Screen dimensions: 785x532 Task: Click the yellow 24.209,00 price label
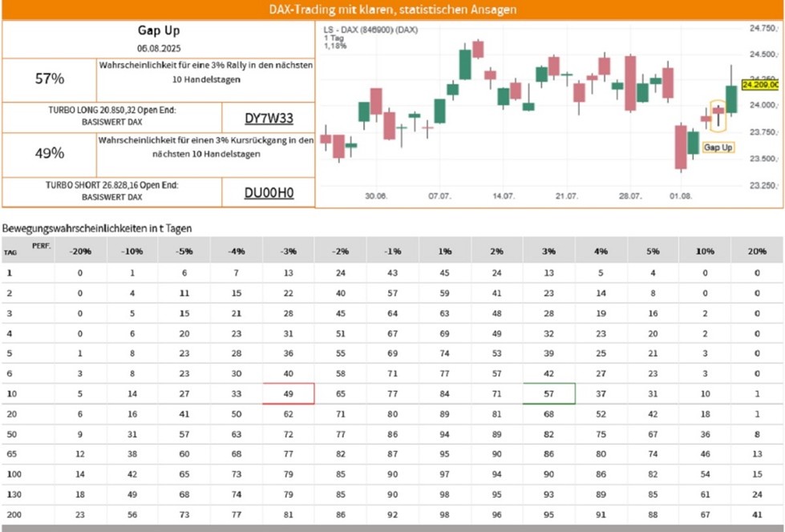[x=760, y=85]
